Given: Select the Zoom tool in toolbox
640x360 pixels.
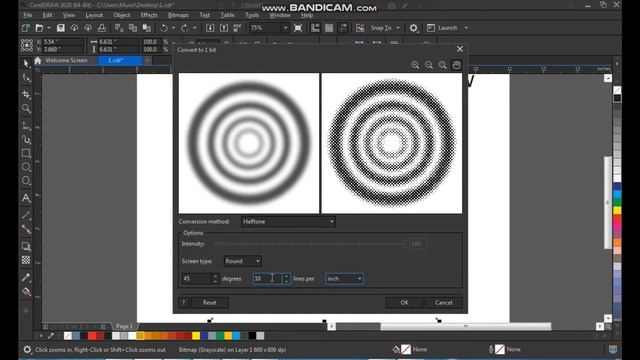Looking at the screenshot, I should point(26,109).
